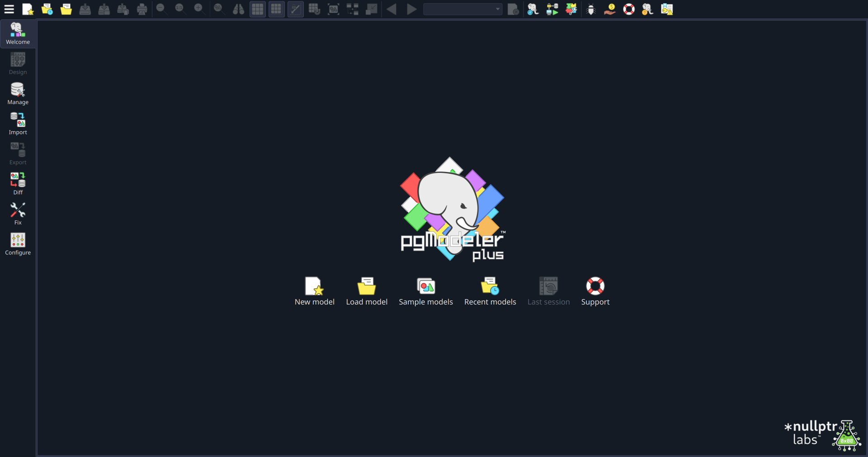Open the main hamburger menu
The width and height of the screenshot is (868, 457).
pos(9,9)
